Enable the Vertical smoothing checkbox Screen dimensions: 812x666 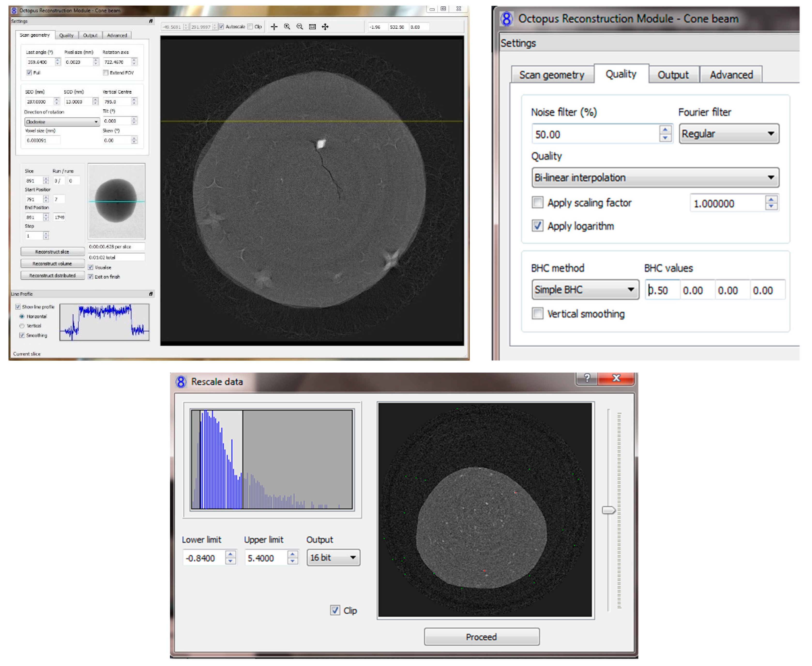coord(538,313)
